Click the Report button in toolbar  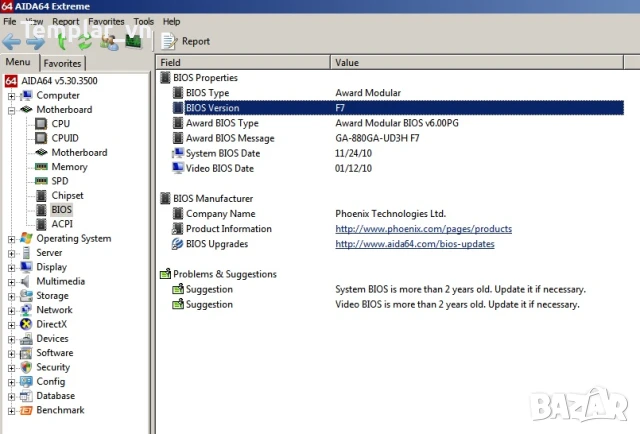(x=186, y=41)
